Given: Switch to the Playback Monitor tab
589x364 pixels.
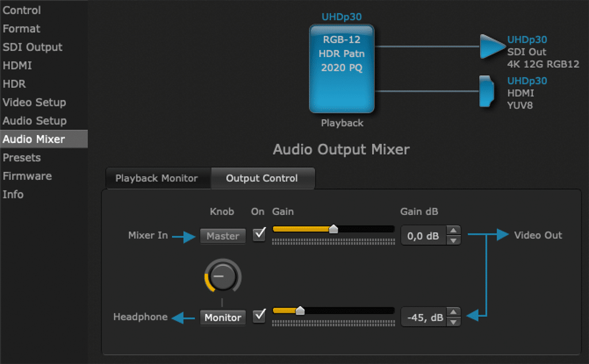Looking at the screenshot, I should pyautogui.click(x=156, y=178).
